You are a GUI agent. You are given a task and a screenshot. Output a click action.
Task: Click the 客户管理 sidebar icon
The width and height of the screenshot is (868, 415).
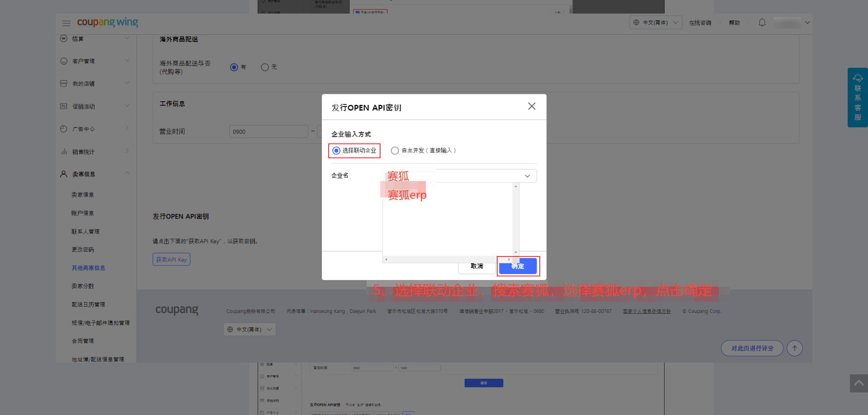(x=64, y=61)
